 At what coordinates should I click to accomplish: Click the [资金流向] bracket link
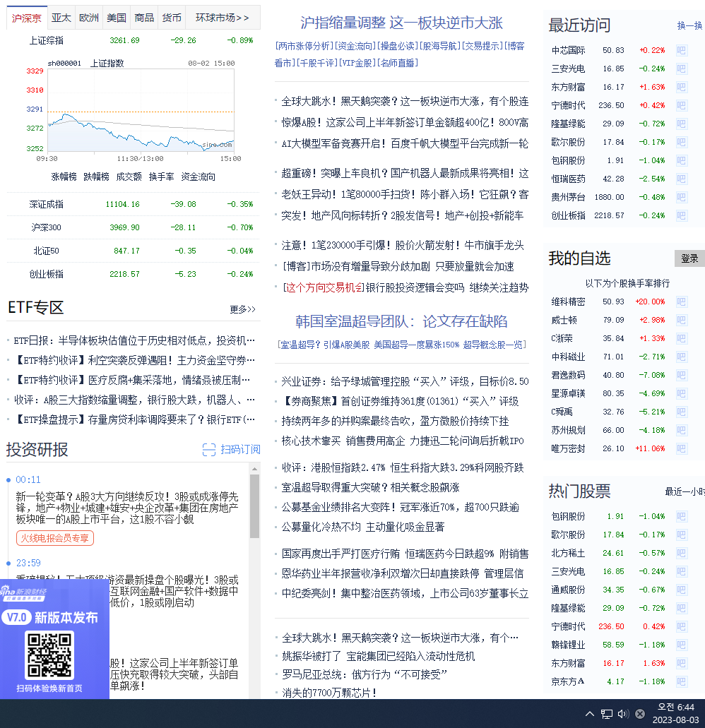click(x=355, y=46)
